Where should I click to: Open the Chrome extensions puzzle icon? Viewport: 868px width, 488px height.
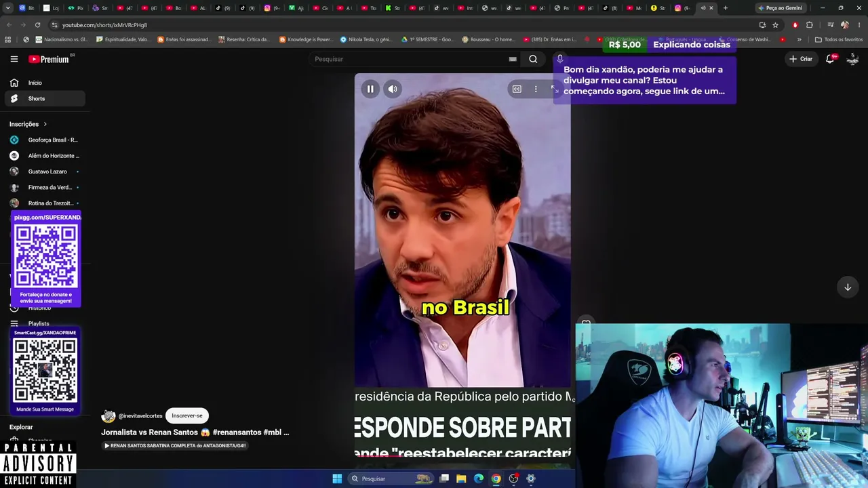(810, 25)
